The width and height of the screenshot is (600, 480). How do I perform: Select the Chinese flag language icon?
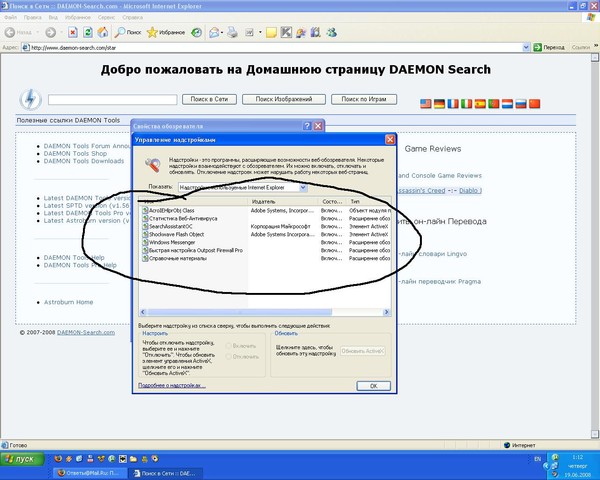tap(534, 103)
